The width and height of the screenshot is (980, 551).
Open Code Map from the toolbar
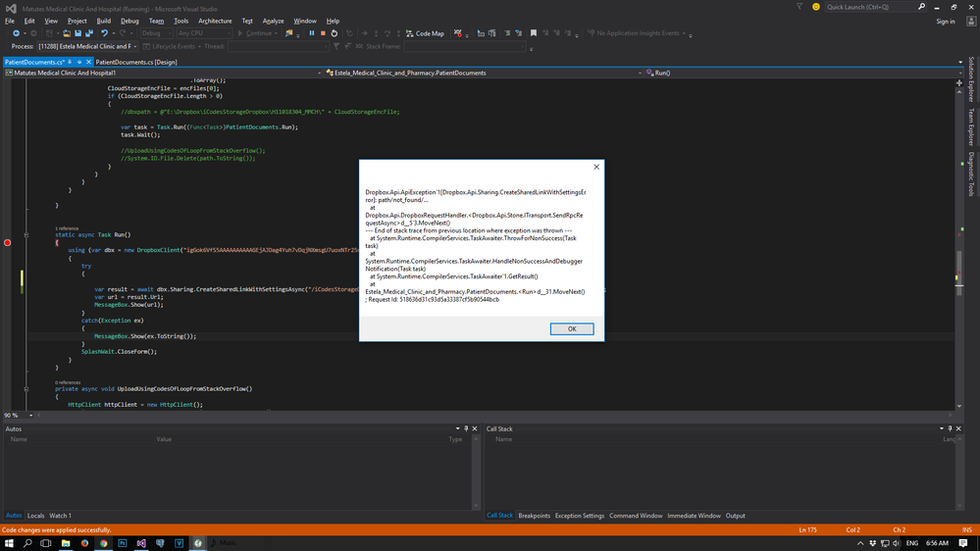pyautogui.click(x=425, y=33)
